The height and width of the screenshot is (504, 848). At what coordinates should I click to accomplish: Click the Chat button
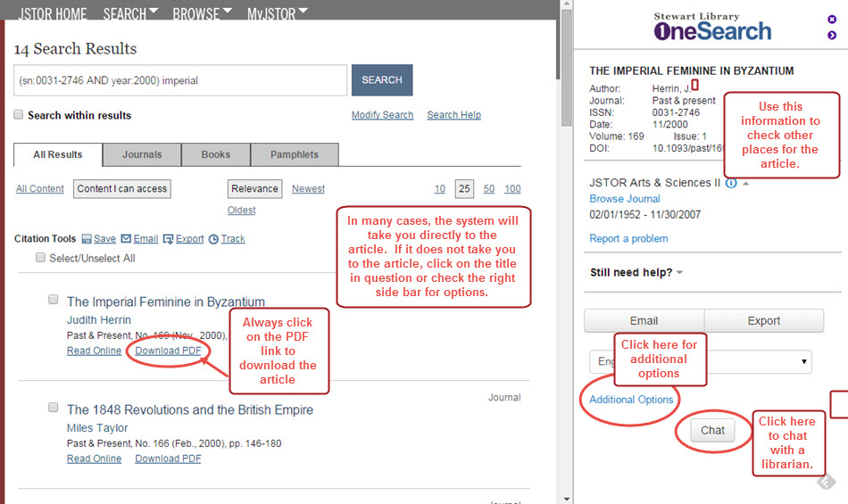[x=712, y=430]
